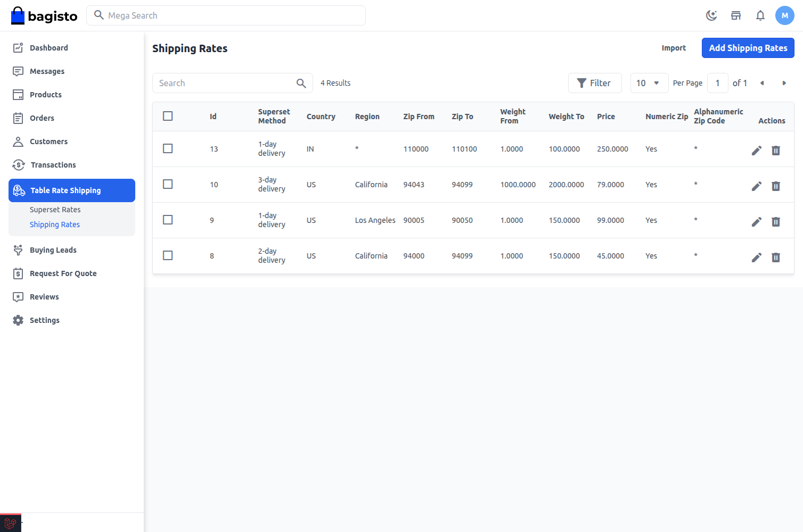Open the Transactions section in the sidebar
The height and width of the screenshot is (532, 803).
tap(53, 165)
